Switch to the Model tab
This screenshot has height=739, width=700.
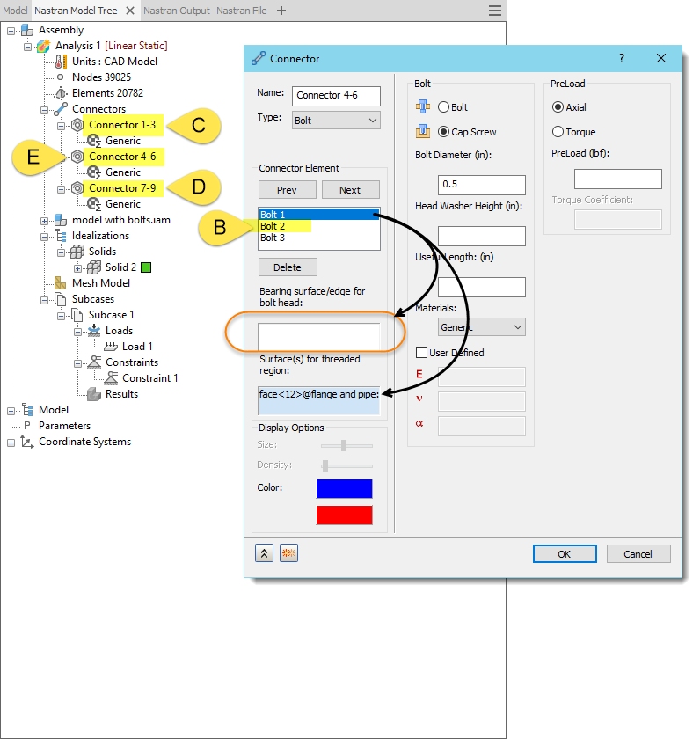tap(15, 11)
